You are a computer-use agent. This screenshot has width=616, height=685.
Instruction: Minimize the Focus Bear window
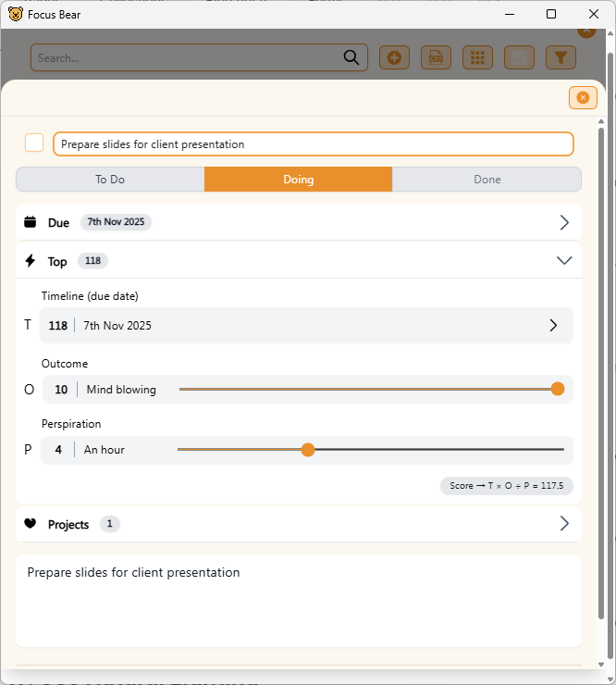509,15
